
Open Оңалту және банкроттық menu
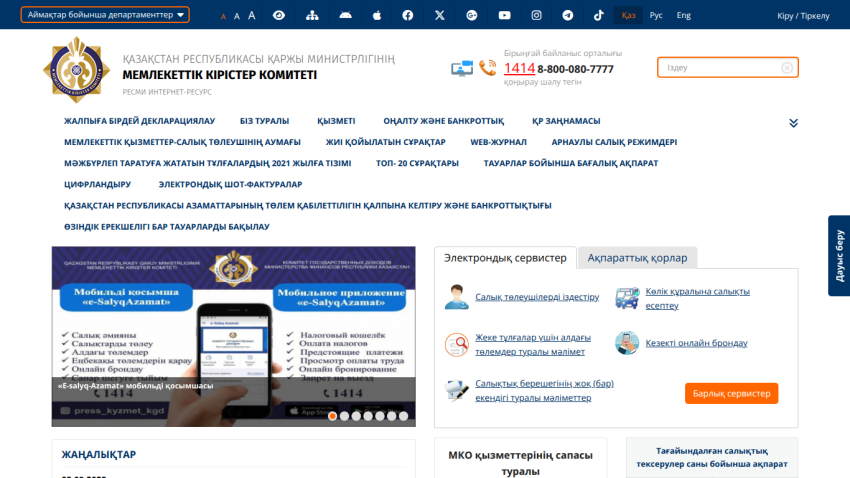click(x=443, y=121)
